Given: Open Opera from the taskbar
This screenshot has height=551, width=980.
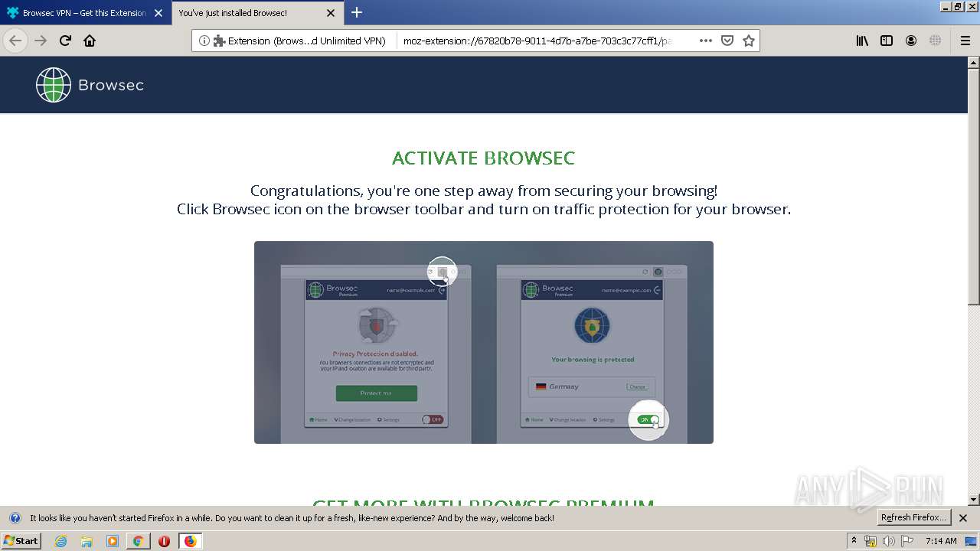Looking at the screenshot, I should coord(164,541).
